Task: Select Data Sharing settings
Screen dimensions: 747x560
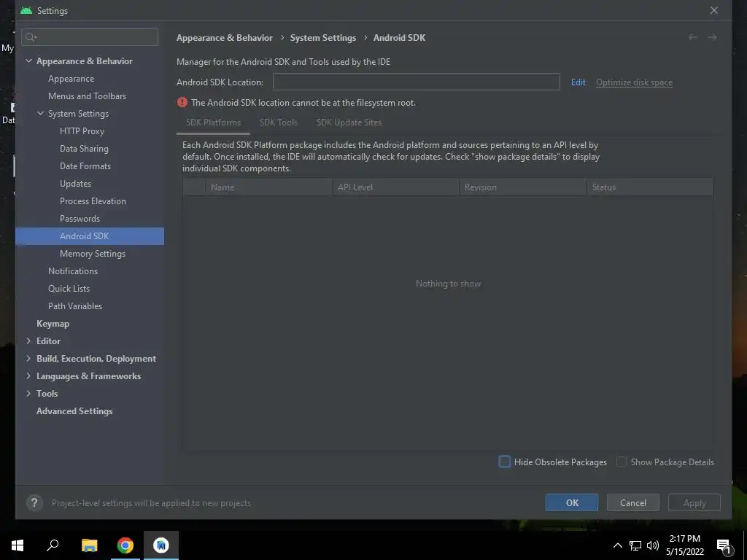Action: pyautogui.click(x=84, y=149)
